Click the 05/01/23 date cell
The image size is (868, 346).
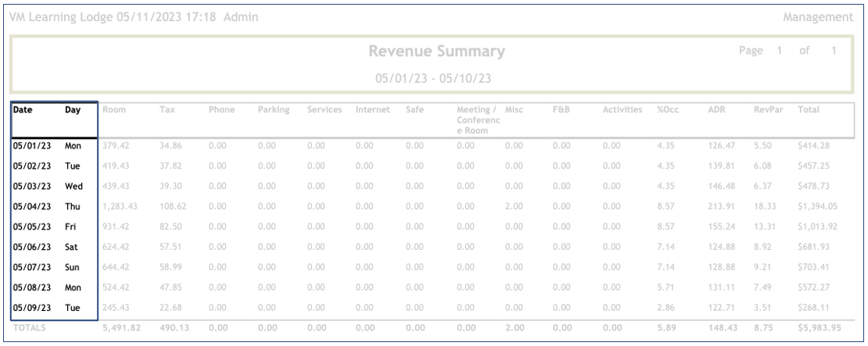coord(30,145)
